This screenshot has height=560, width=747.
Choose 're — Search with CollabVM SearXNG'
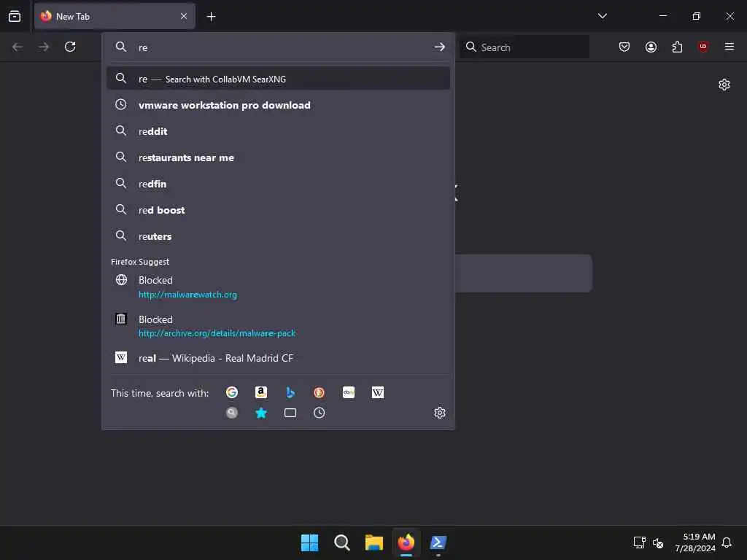[278, 79]
